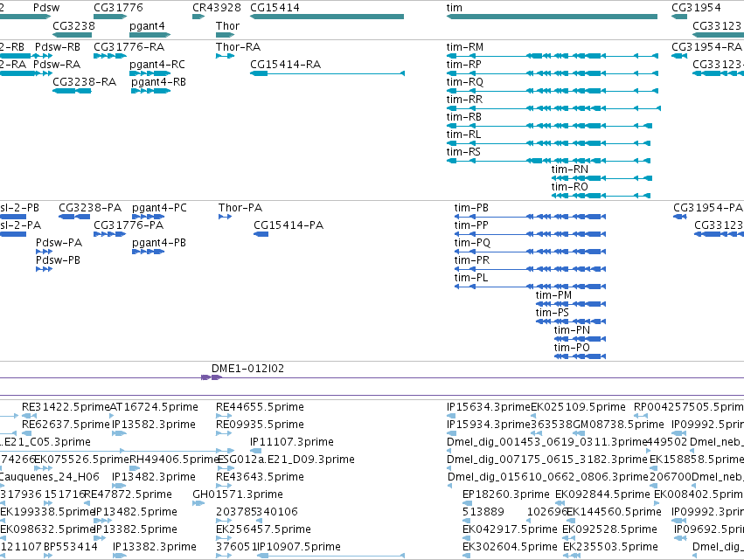Click the CG3238-RA transcript label
The image size is (744, 560).
click(85, 82)
